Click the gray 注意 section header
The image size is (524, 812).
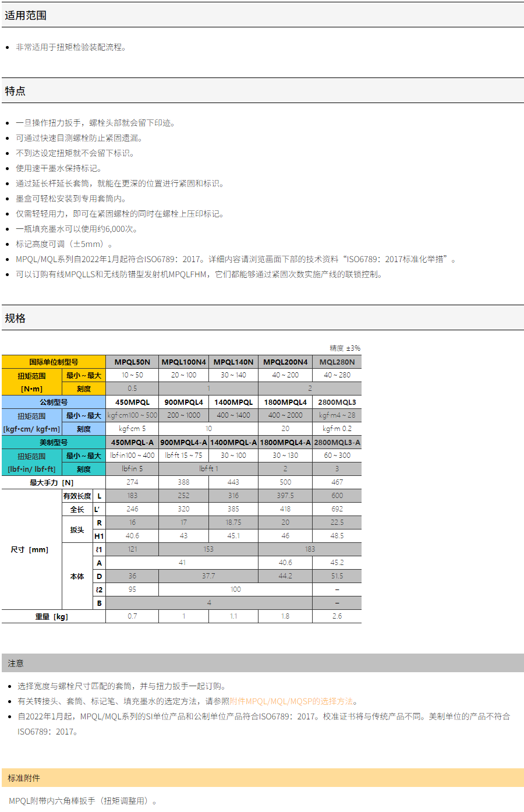pyautogui.click(x=263, y=663)
